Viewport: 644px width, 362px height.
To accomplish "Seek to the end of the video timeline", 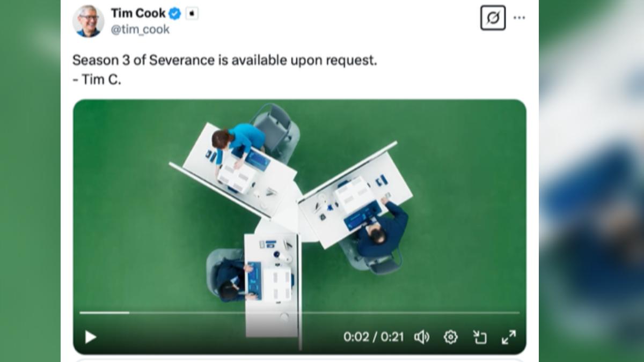I will 518,312.
